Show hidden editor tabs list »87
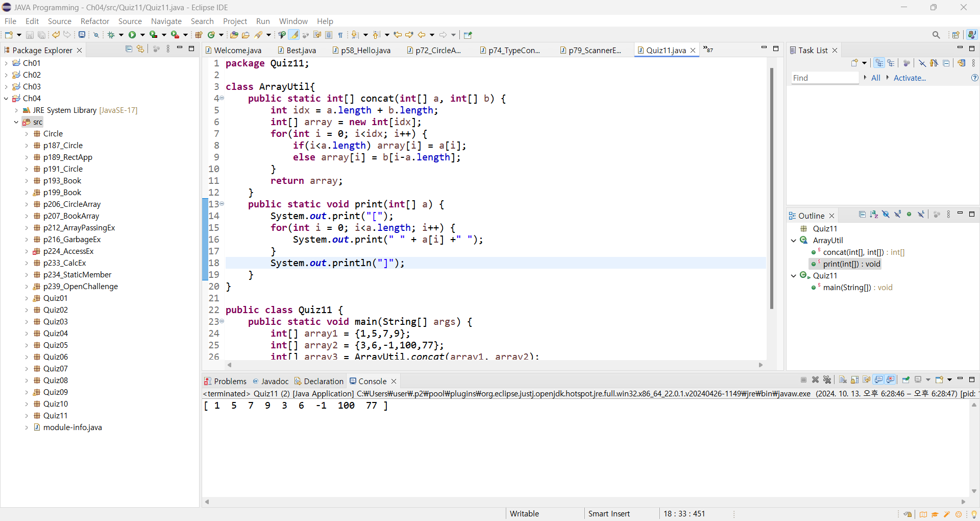980x521 pixels. (708, 49)
